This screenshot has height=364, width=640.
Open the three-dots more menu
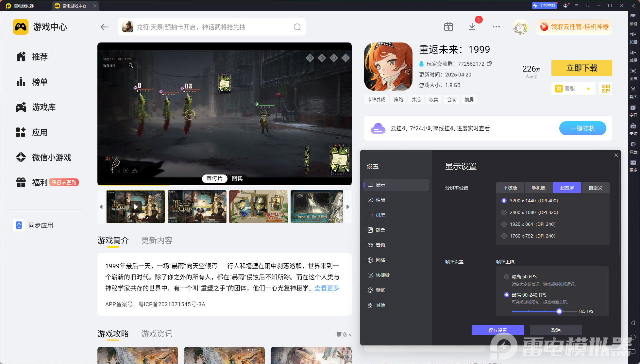(x=496, y=27)
